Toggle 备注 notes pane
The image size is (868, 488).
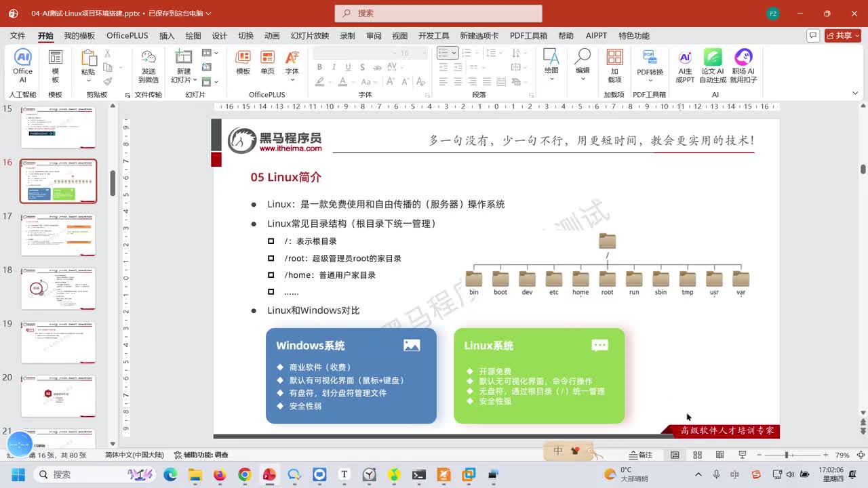[x=641, y=455]
